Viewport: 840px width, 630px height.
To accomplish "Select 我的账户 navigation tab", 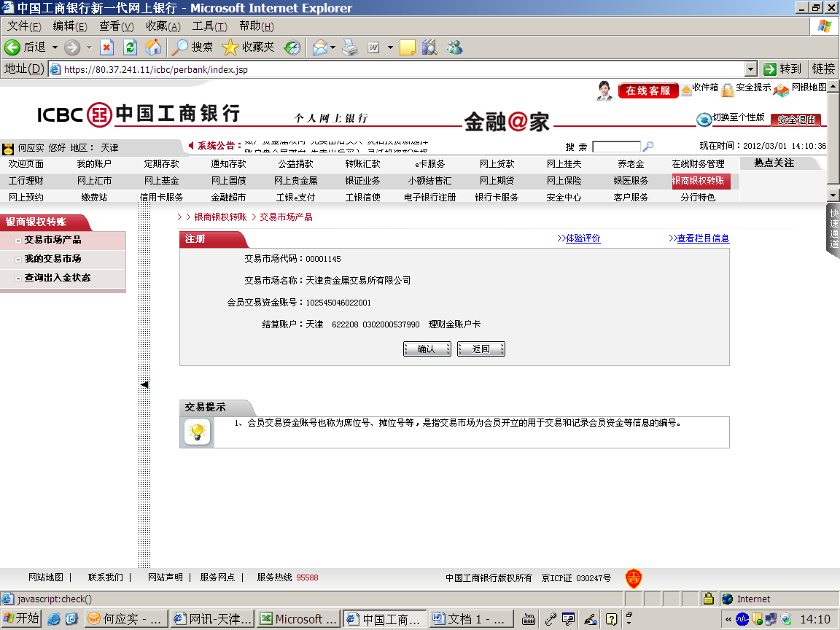I will (x=94, y=164).
